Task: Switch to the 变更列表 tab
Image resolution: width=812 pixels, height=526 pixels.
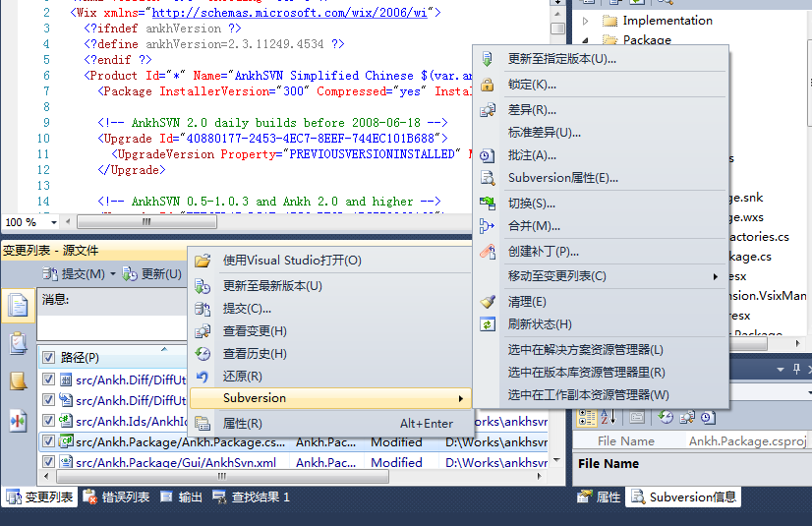Action: pos(40,497)
